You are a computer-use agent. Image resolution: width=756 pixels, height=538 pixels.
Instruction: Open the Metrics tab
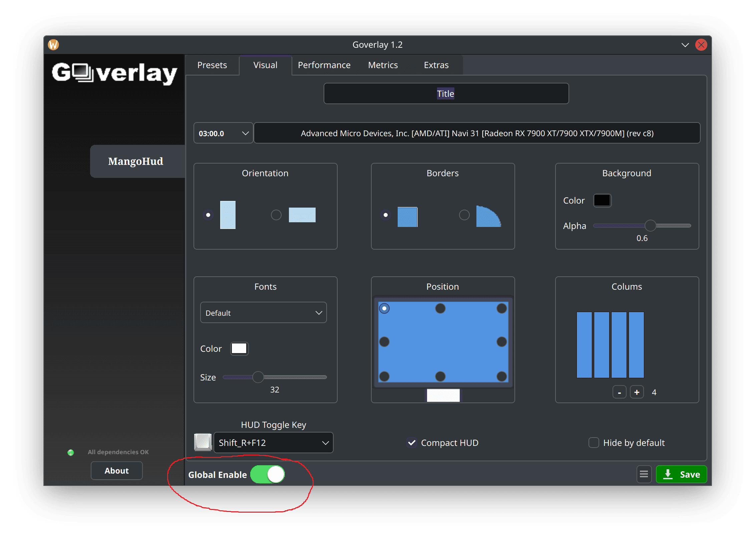click(x=383, y=65)
